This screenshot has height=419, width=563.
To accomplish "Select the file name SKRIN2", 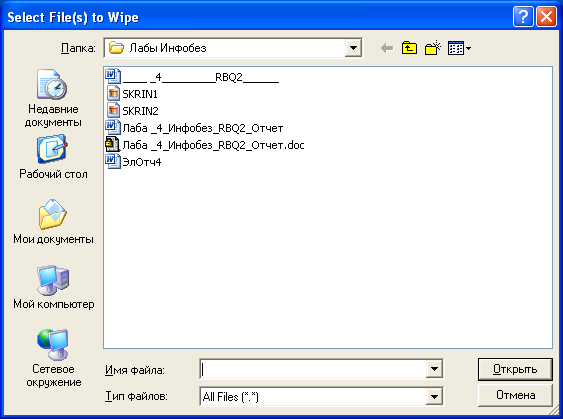I will (140, 111).
